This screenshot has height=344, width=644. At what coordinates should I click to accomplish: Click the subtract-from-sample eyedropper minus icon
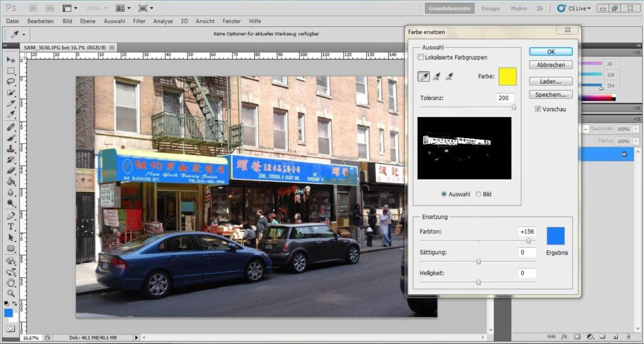pos(449,77)
